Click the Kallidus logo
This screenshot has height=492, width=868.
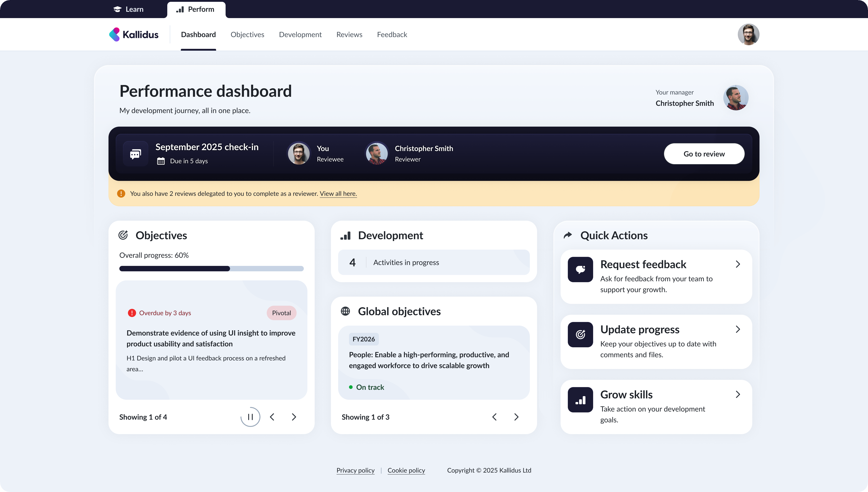pos(134,34)
